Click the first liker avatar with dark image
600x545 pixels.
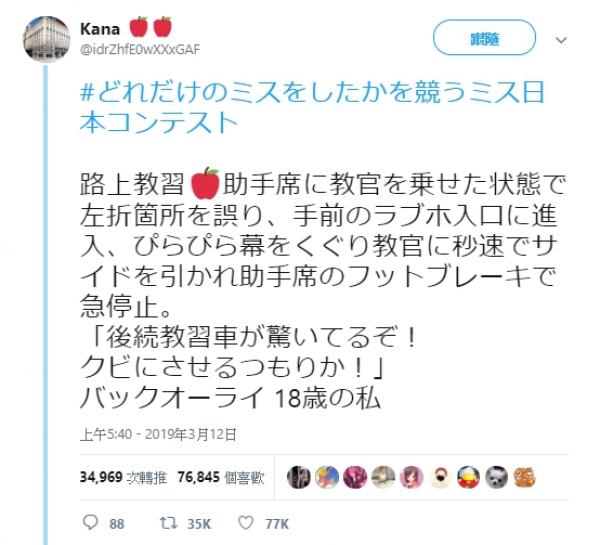pyautogui.click(x=298, y=477)
